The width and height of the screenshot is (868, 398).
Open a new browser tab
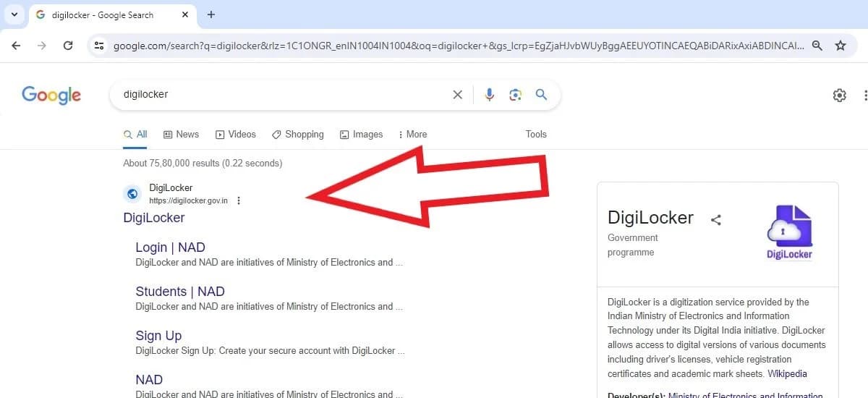click(x=211, y=14)
